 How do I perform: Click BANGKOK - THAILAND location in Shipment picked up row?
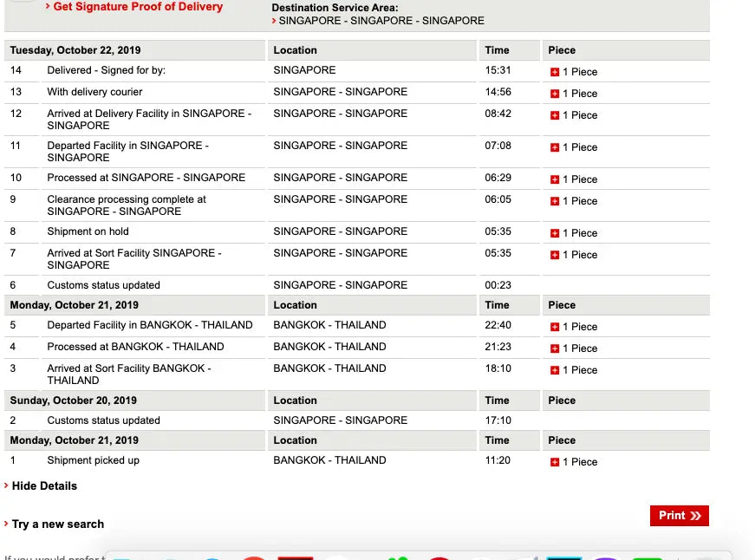(330, 460)
